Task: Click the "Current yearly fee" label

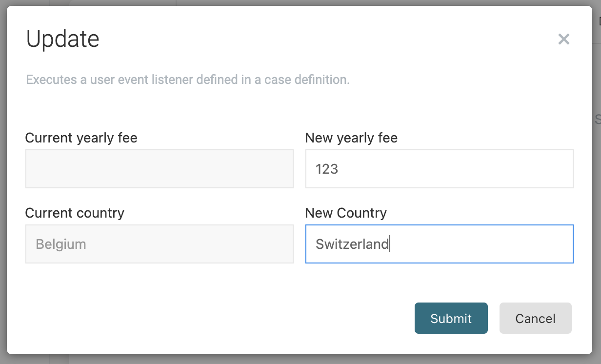Action: (81, 138)
